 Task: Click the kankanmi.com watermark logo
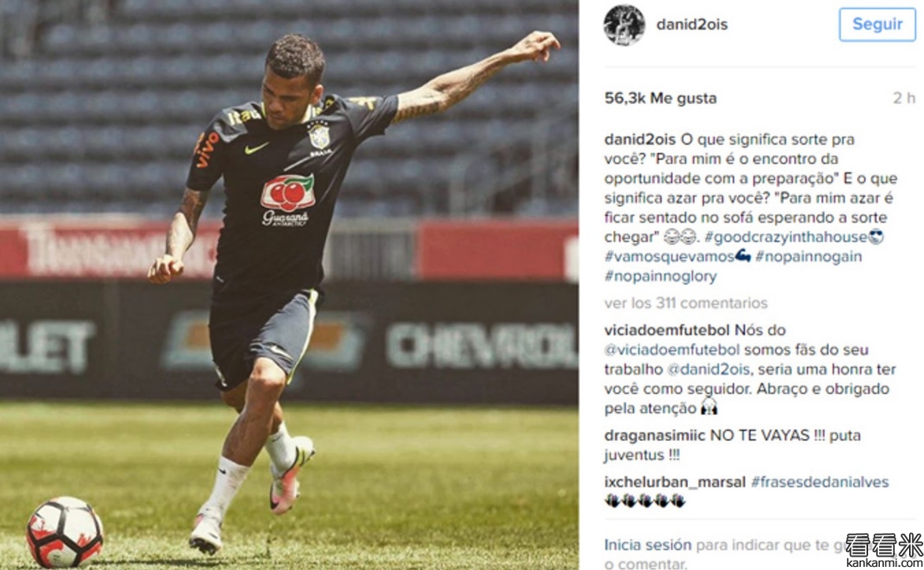tap(883, 550)
